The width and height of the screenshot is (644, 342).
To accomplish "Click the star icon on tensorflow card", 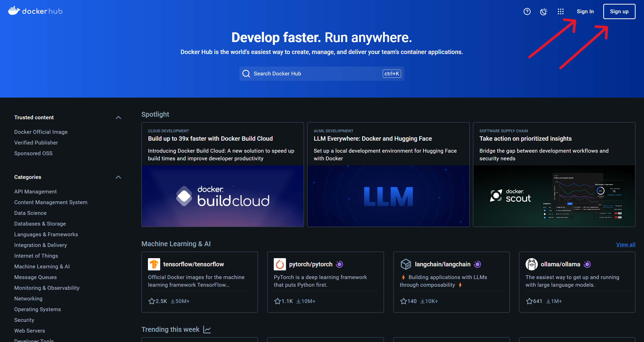I will 152,301.
